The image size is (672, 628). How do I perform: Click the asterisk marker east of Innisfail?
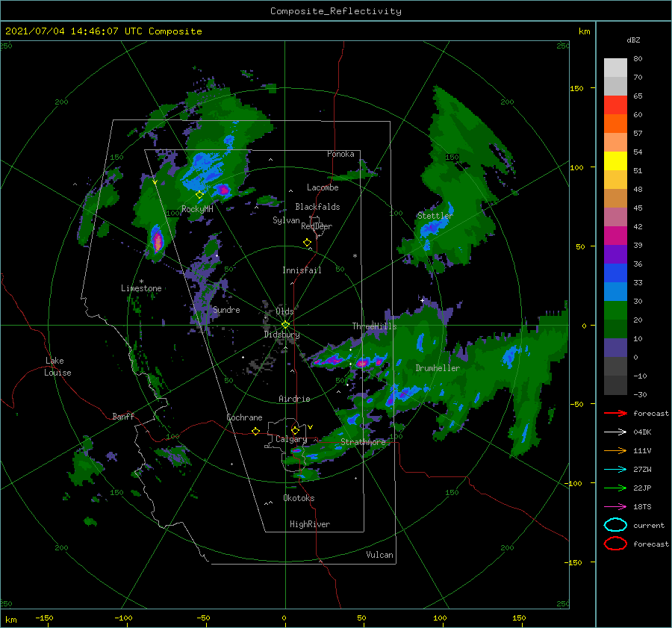click(355, 256)
